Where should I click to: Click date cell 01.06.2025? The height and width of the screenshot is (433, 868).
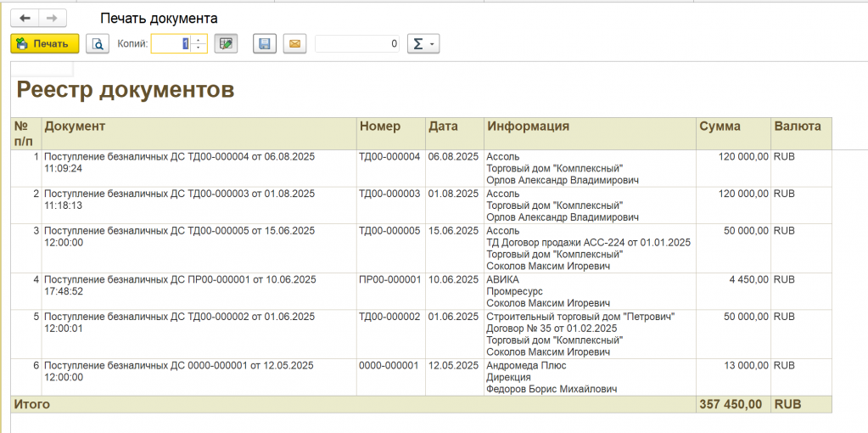[x=455, y=335]
